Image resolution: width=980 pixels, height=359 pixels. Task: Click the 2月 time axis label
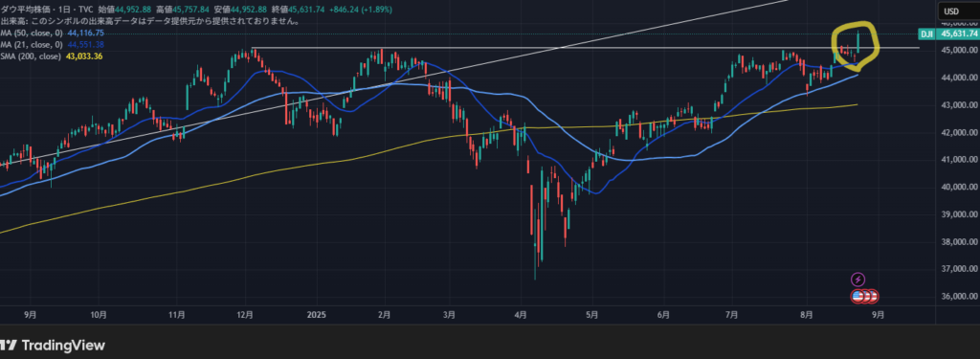pos(385,315)
